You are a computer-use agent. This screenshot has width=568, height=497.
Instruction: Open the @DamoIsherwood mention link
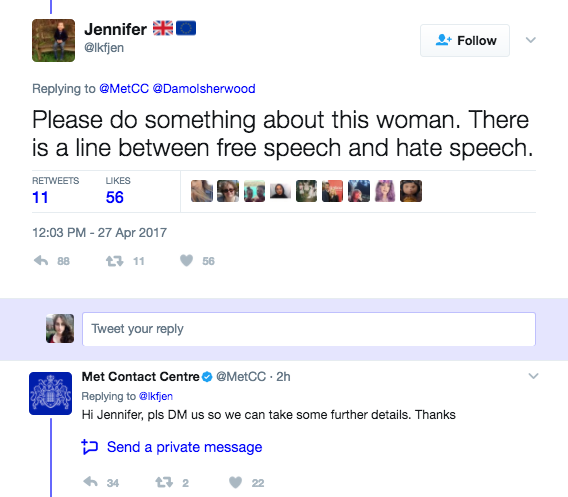204,89
